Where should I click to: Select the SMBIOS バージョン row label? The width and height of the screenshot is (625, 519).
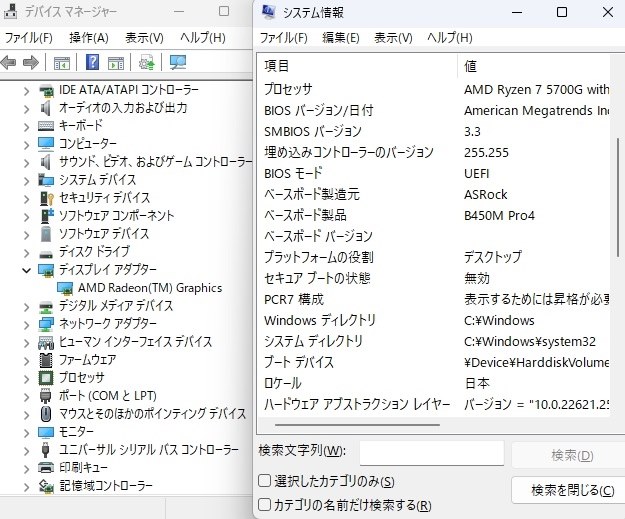312,132
